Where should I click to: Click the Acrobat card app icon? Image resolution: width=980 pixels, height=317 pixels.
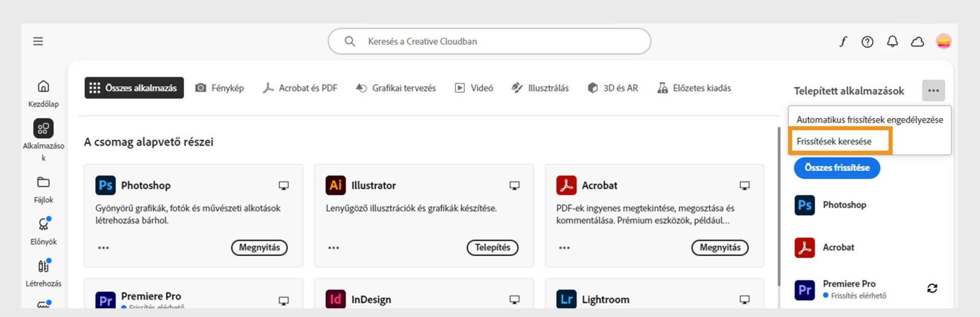tap(567, 185)
